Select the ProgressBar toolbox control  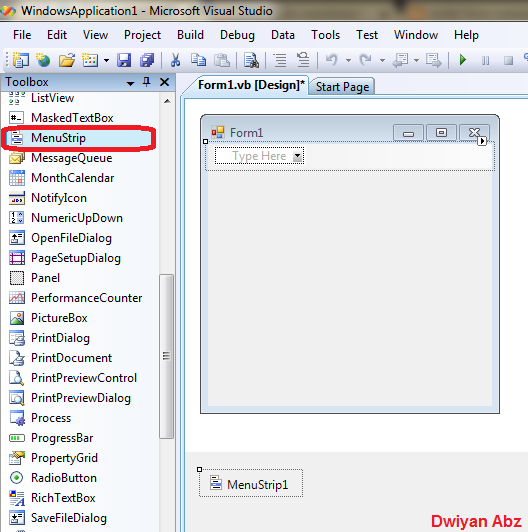80,438
